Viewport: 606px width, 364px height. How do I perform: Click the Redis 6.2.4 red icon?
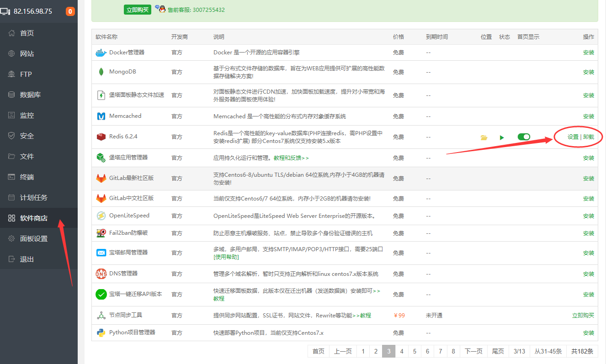(x=101, y=137)
